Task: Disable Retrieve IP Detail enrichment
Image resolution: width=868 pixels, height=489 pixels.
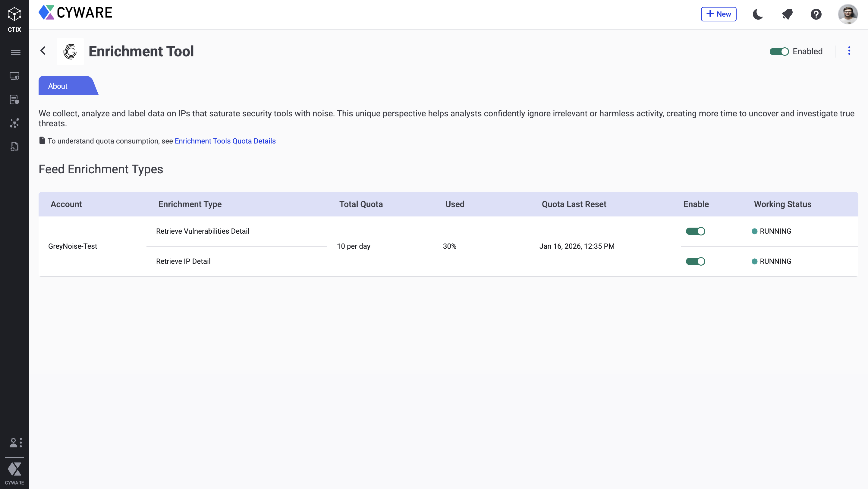Action: [695, 261]
